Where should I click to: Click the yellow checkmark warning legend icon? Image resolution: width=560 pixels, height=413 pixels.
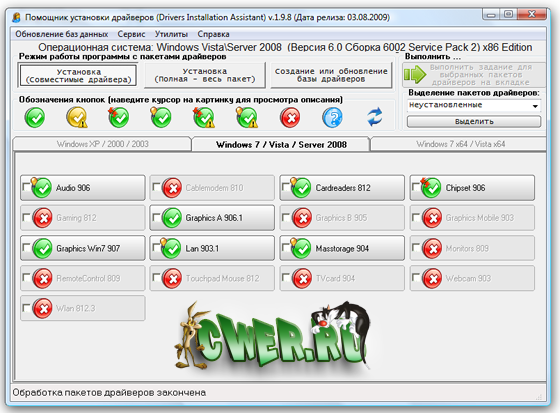click(x=77, y=117)
